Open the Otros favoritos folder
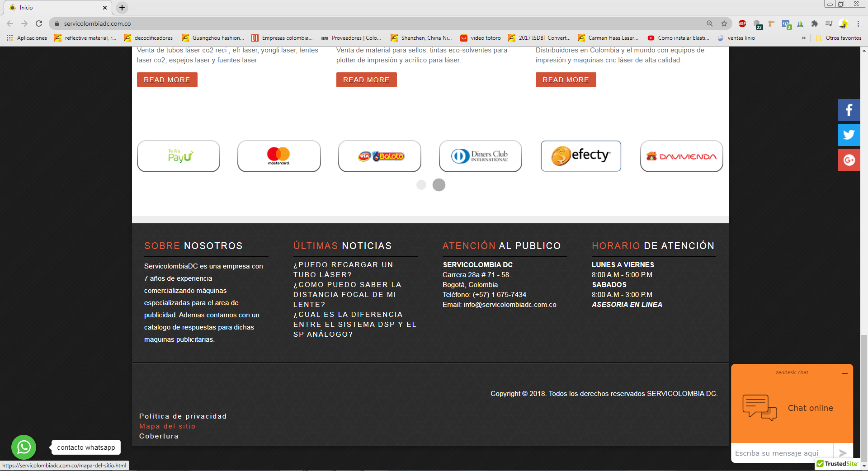The image size is (868, 471). pos(839,38)
